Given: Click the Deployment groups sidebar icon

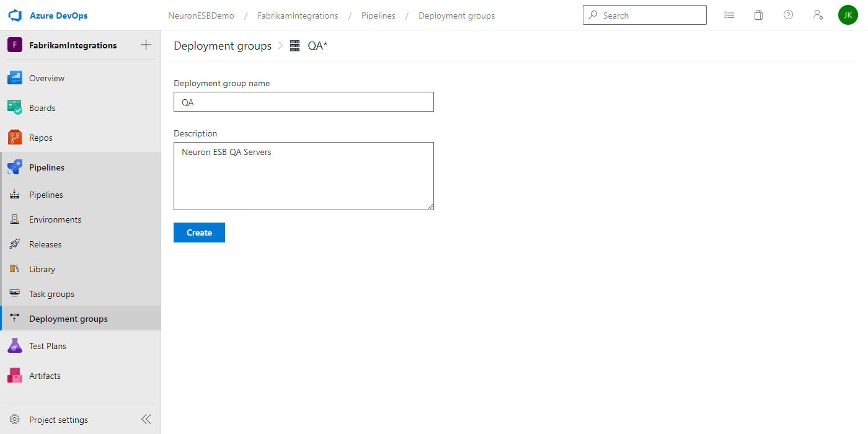Looking at the screenshot, I should [x=15, y=319].
